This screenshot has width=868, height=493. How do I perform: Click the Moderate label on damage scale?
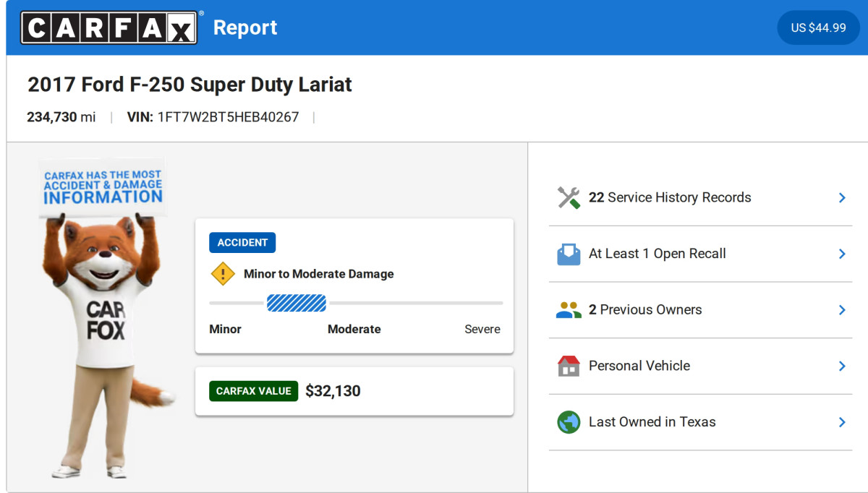(x=354, y=329)
